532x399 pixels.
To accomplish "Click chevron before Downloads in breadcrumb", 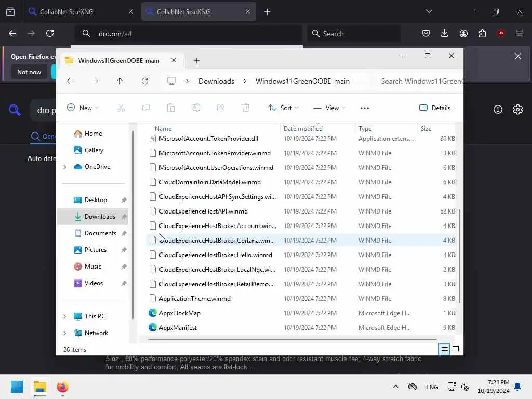I will pyautogui.click(x=187, y=81).
